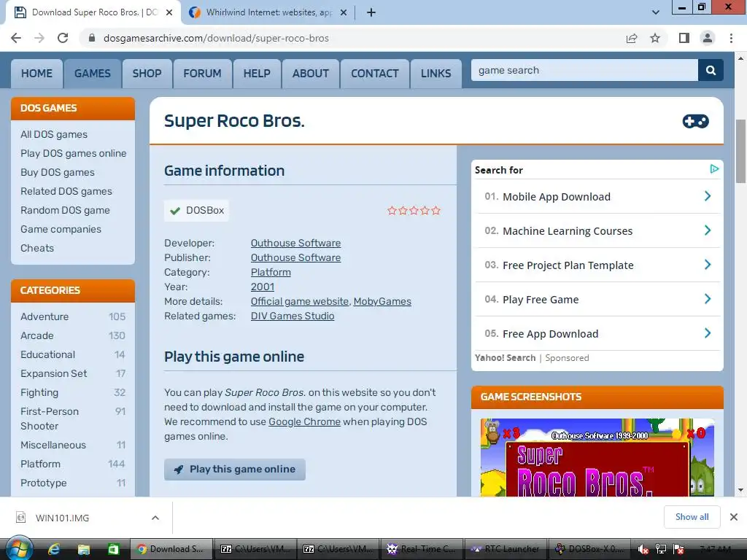Open All DOS games sidebar link
Viewport: 747px width, 560px height.
click(54, 134)
